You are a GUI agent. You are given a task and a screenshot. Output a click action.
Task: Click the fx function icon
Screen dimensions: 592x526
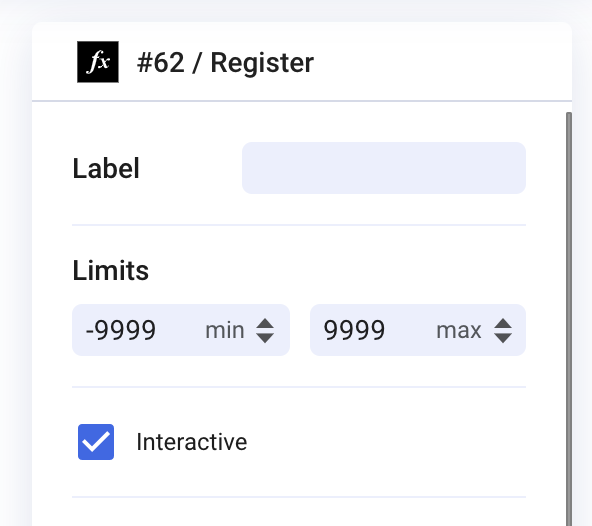tap(98, 62)
